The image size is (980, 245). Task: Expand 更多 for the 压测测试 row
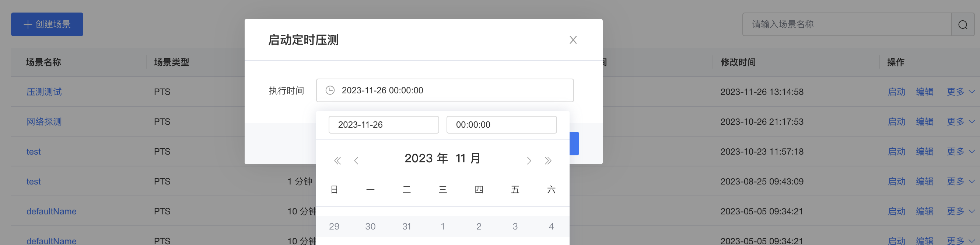[960, 92]
